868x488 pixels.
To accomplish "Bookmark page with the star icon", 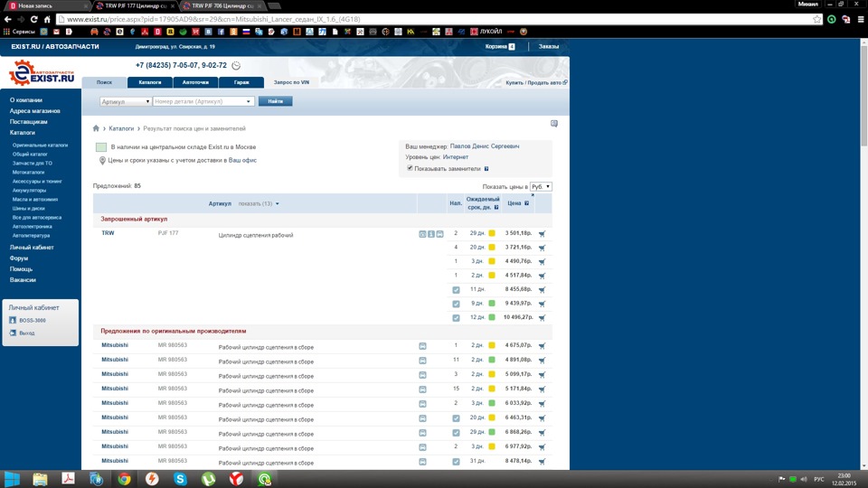I will [x=817, y=19].
